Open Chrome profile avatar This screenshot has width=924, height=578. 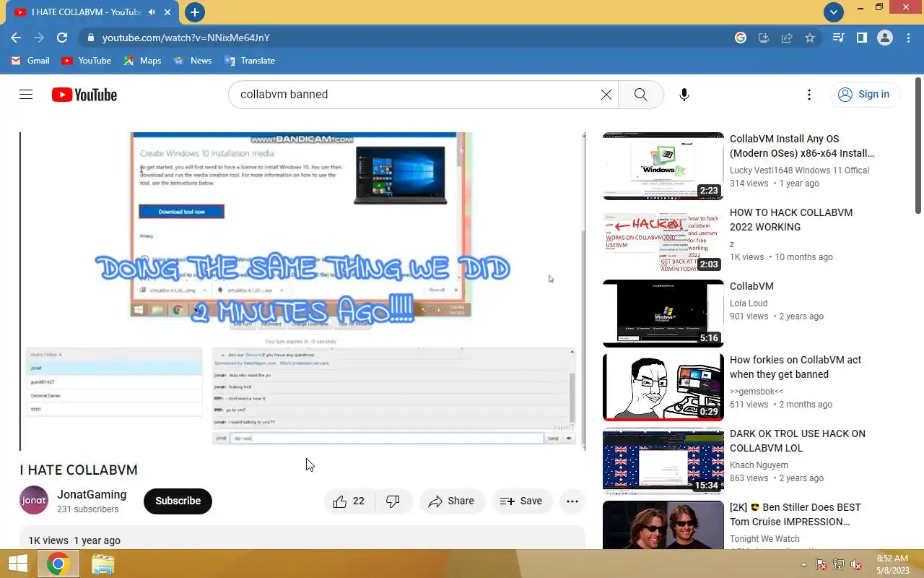point(885,38)
